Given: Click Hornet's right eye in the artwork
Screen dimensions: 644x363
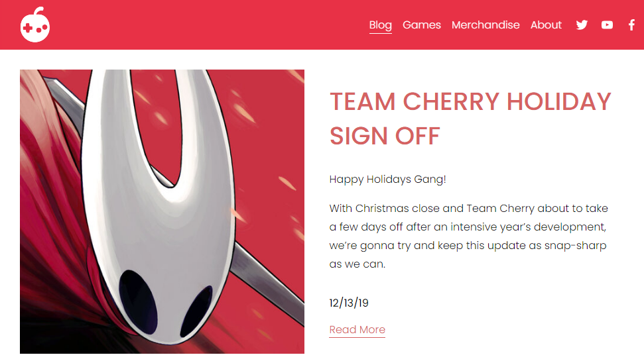Looking at the screenshot, I should tap(196, 311).
